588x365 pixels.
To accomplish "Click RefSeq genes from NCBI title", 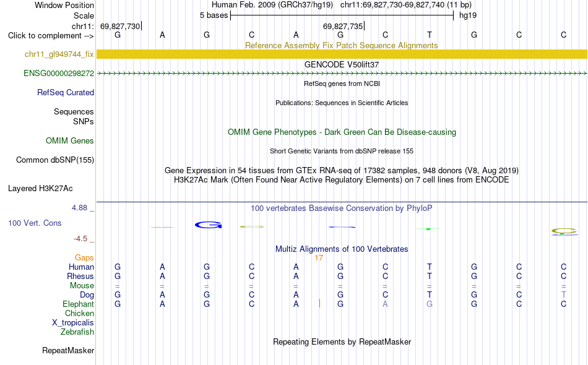I will (x=342, y=84).
